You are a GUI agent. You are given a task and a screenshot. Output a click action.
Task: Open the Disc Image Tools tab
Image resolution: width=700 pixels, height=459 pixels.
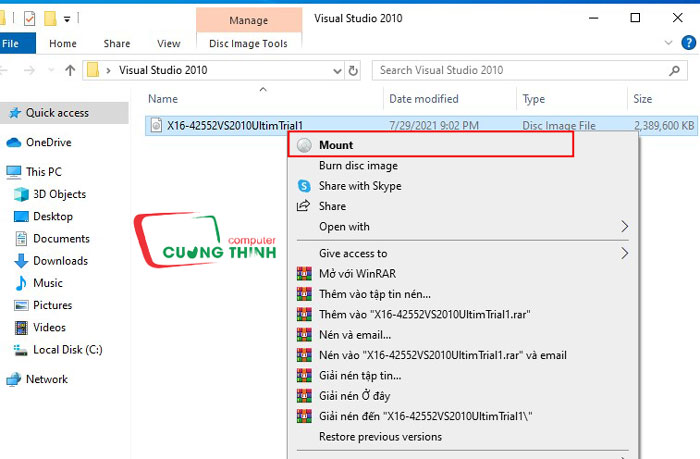click(x=248, y=44)
